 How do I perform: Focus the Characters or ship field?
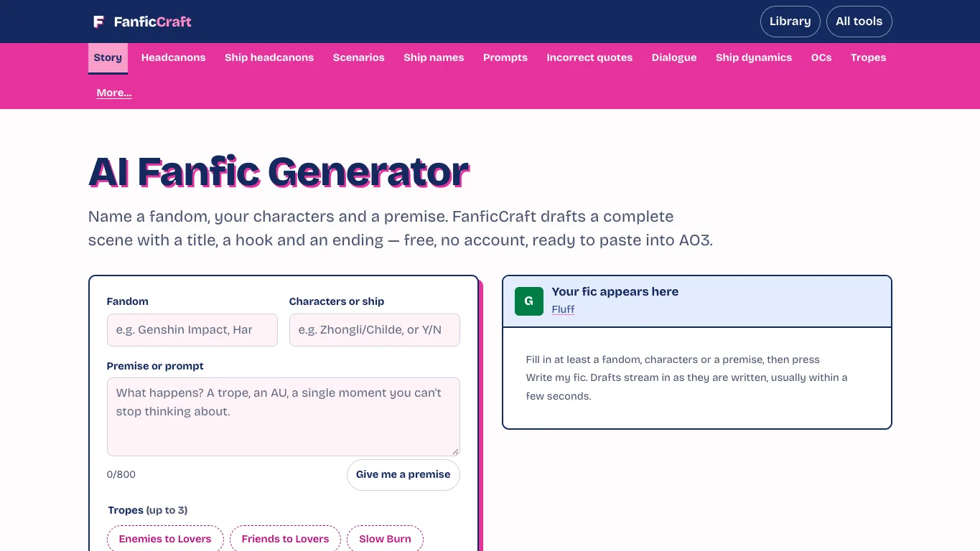point(374,330)
